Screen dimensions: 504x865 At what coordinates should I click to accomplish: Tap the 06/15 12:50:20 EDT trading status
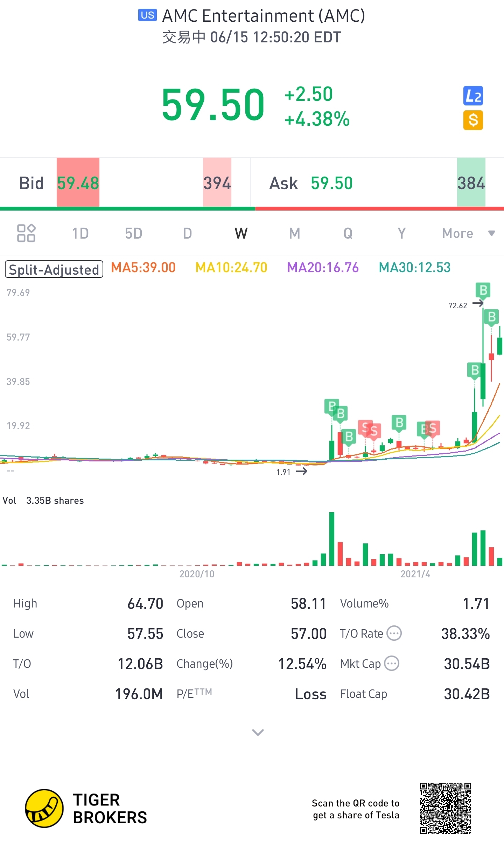pos(252,37)
